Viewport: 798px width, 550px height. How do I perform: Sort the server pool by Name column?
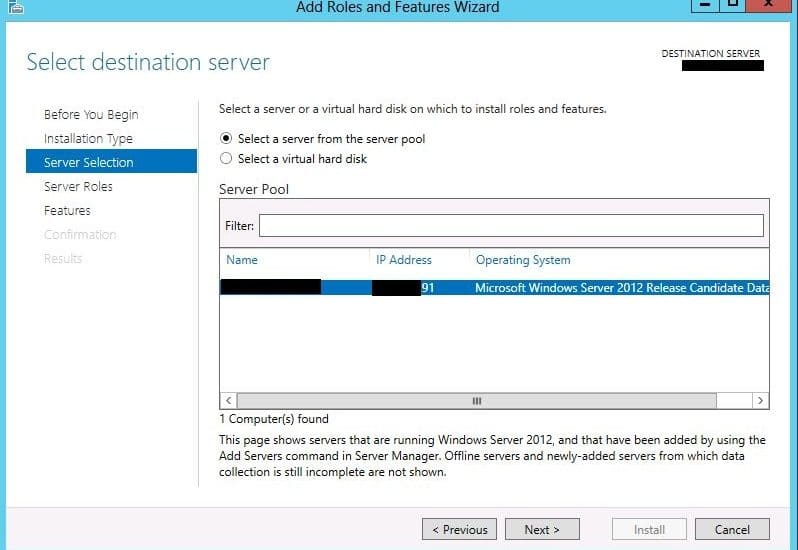tap(242, 260)
